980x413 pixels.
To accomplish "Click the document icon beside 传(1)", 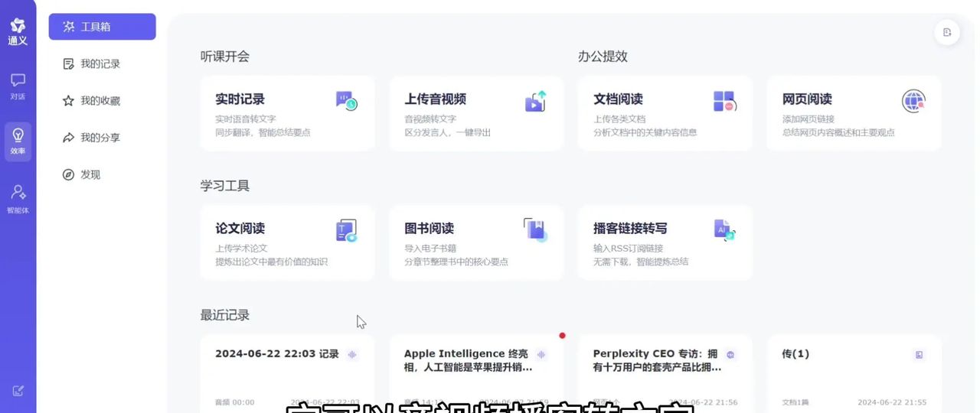I will click(920, 354).
